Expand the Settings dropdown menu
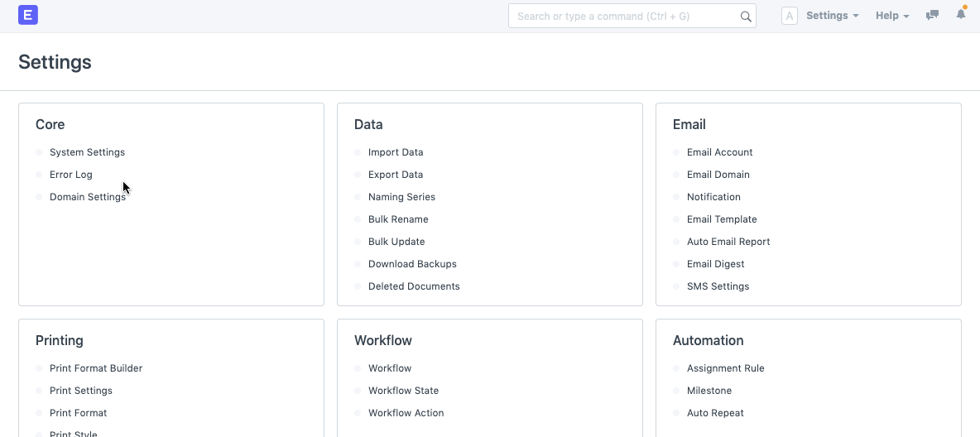The height and width of the screenshot is (437, 980). click(832, 16)
